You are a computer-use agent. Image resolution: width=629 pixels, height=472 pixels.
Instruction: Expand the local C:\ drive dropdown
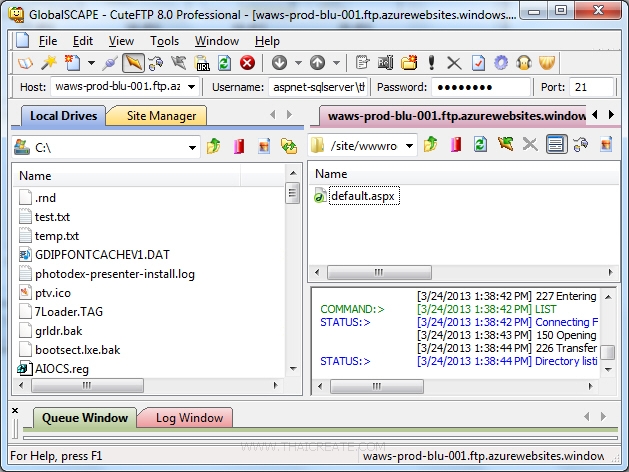(x=193, y=148)
